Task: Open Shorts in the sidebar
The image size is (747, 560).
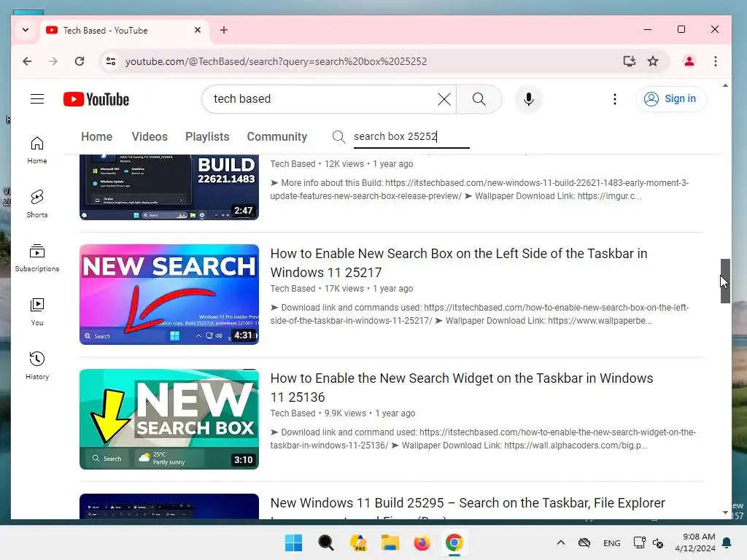Action: coord(37,204)
